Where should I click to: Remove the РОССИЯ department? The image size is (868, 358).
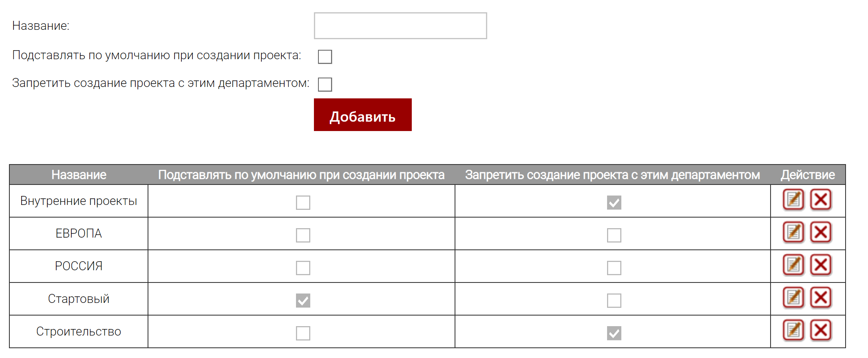click(820, 265)
